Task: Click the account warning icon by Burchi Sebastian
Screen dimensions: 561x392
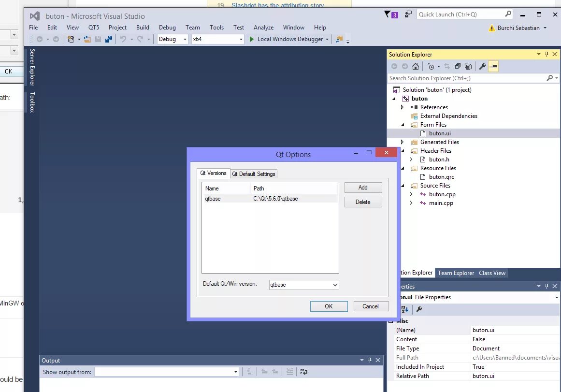Action: click(x=491, y=28)
